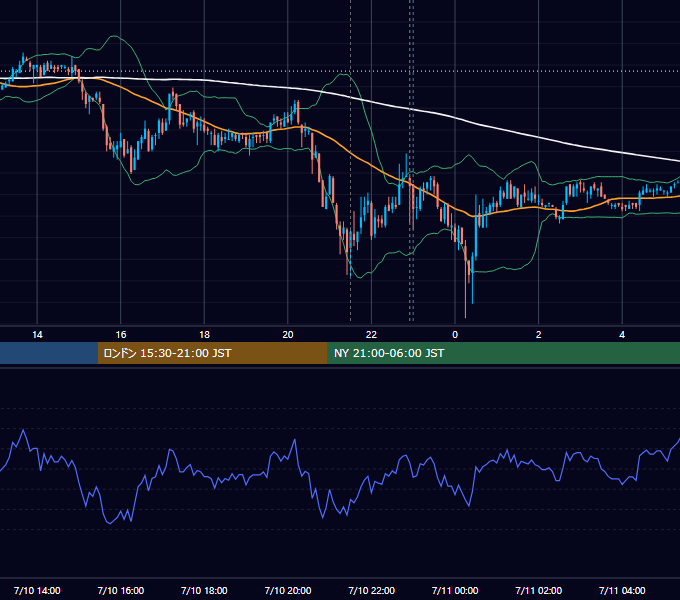This screenshot has width=680, height=600.
Task: Click hour label 18 on price chart axis
Action: (x=204, y=335)
